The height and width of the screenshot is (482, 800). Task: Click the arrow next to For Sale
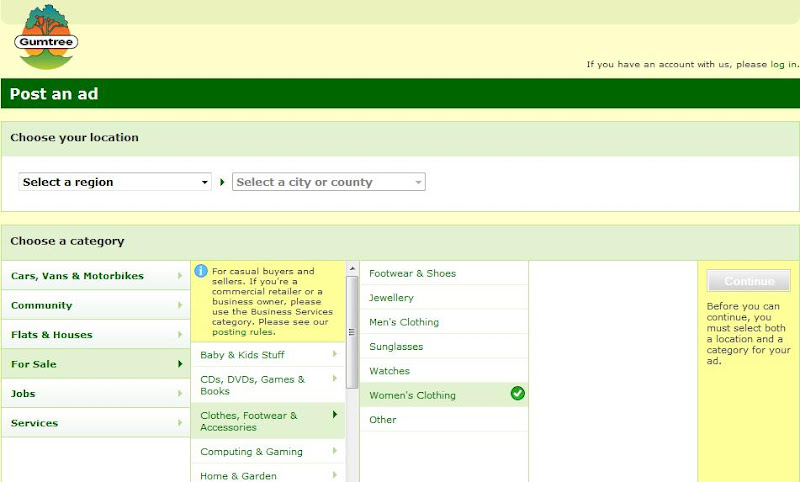pyautogui.click(x=180, y=364)
